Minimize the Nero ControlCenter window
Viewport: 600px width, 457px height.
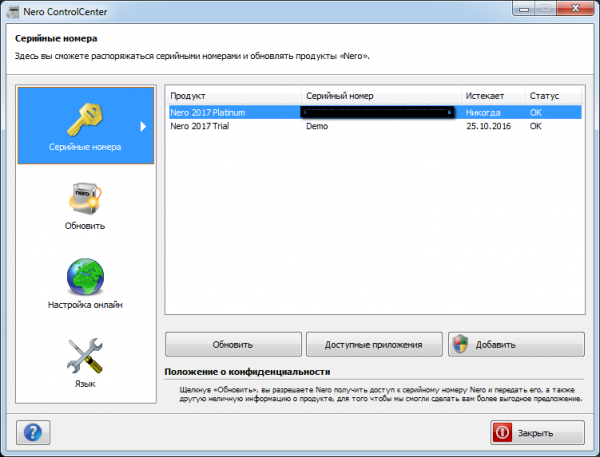pyautogui.click(x=524, y=8)
